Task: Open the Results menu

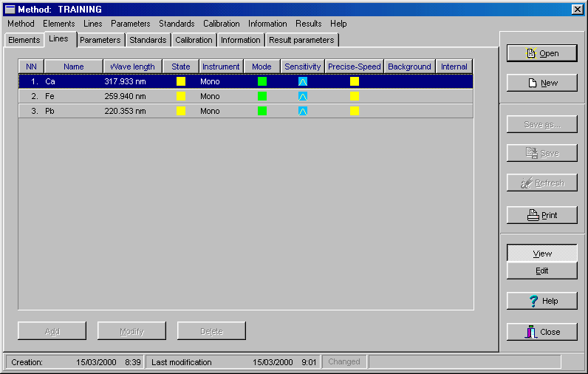Action: pos(309,24)
